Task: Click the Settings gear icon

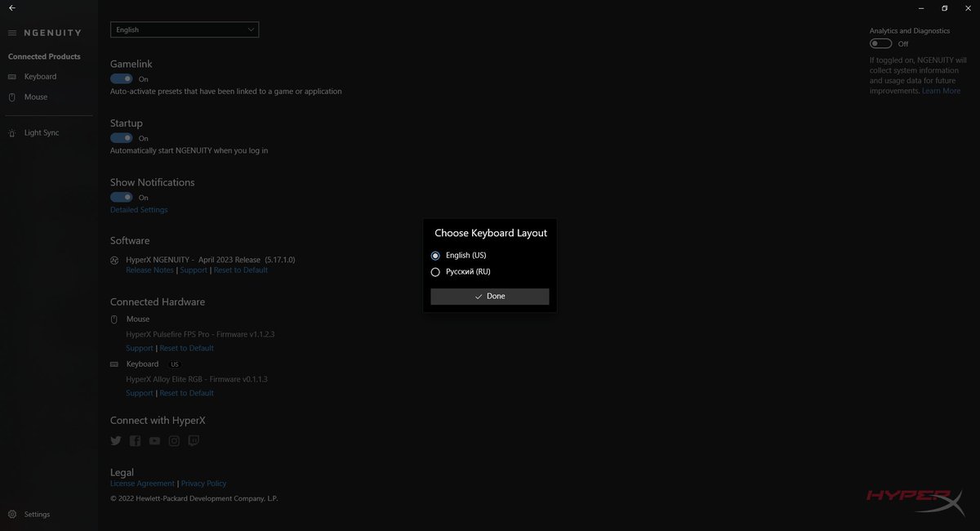Action: [12, 515]
